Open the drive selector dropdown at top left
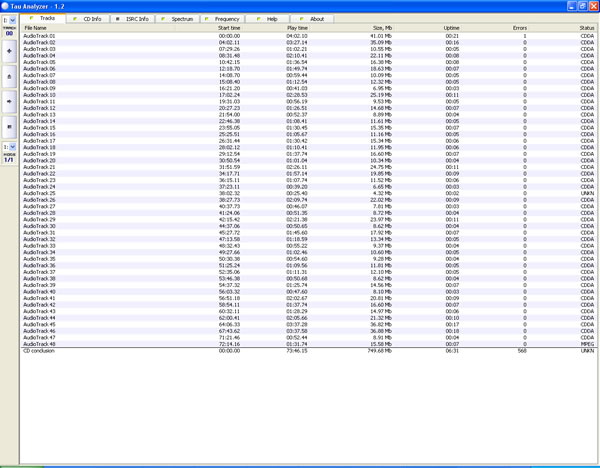 [9, 19]
